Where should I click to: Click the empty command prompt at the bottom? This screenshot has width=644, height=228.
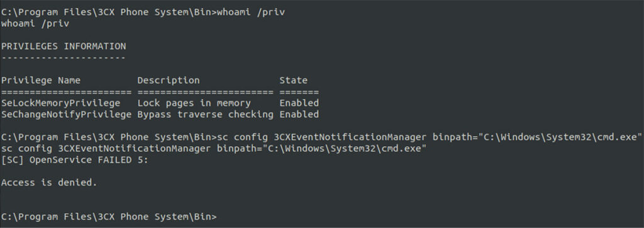tap(108, 216)
